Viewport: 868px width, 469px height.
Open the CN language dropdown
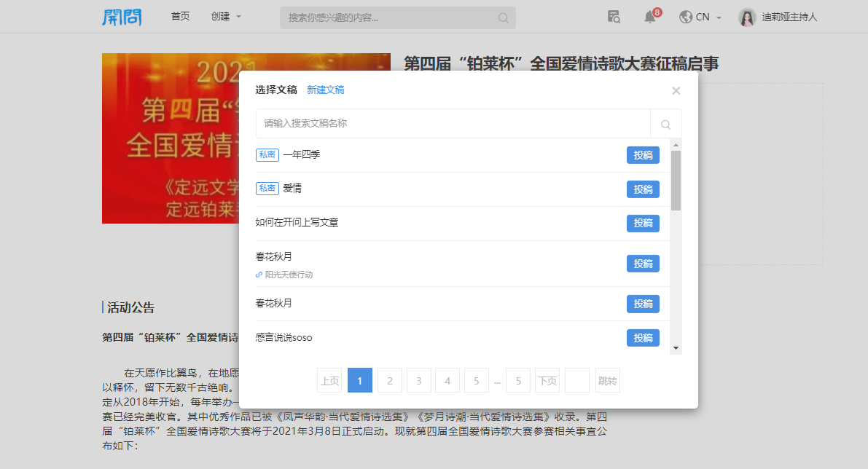tap(708, 17)
